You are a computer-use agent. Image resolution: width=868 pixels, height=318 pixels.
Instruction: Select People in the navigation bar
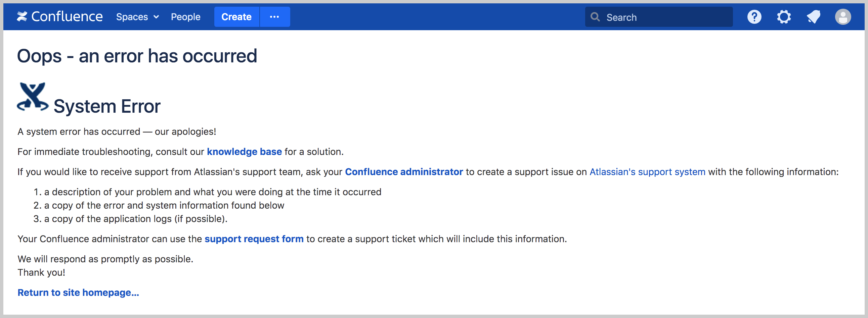(x=185, y=17)
